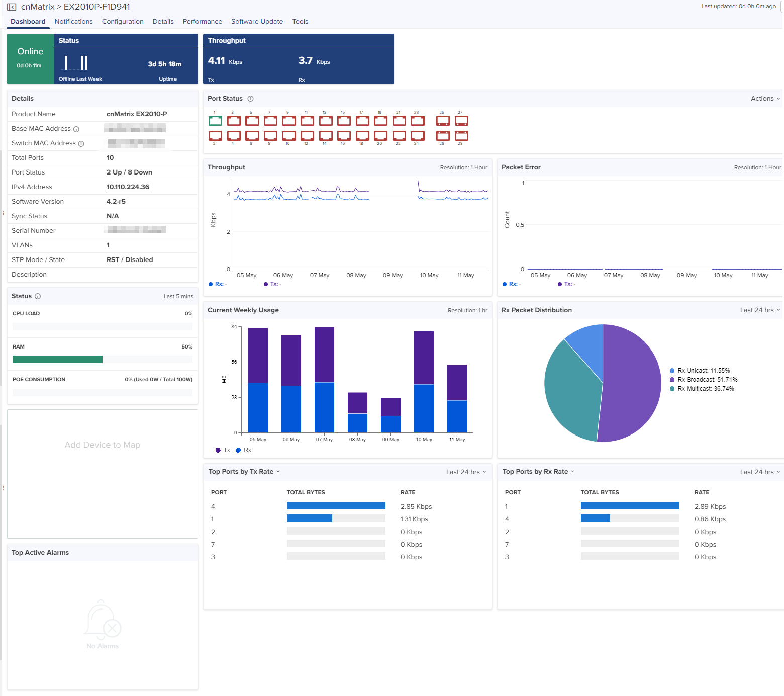Click the info icon next to Status heading
This screenshot has width=784, height=696.
point(38,296)
